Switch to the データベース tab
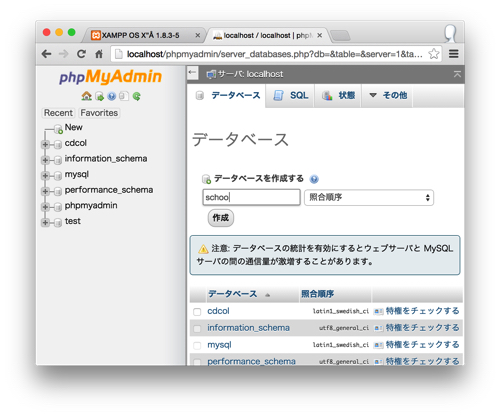The image size is (500, 416). coord(227,96)
